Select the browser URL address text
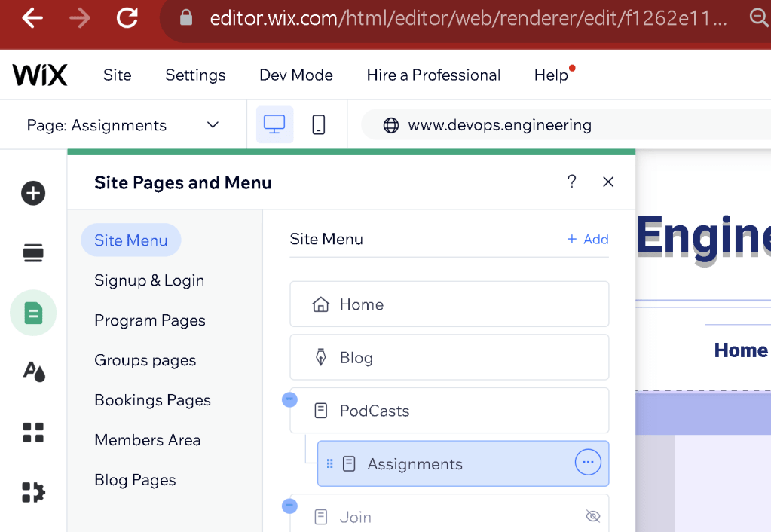Screen dimensions: 771x532 click(467, 18)
